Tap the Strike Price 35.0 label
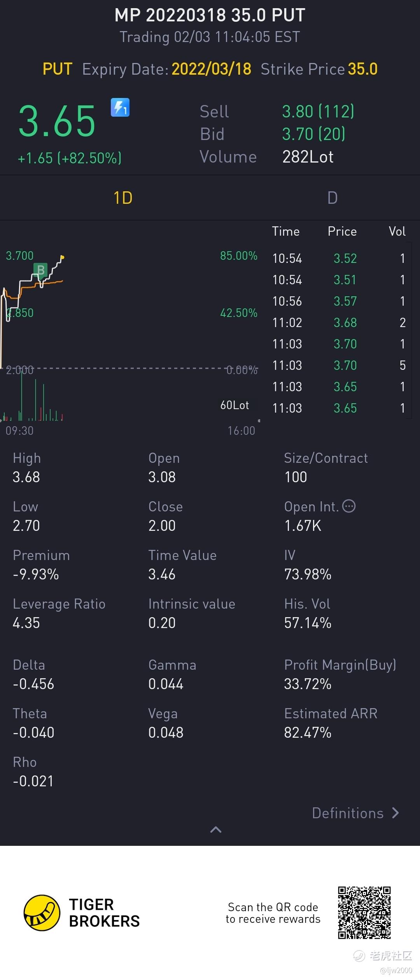Image resolution: width=420 pixels, height=980 pixels. (x=319, y=69)
